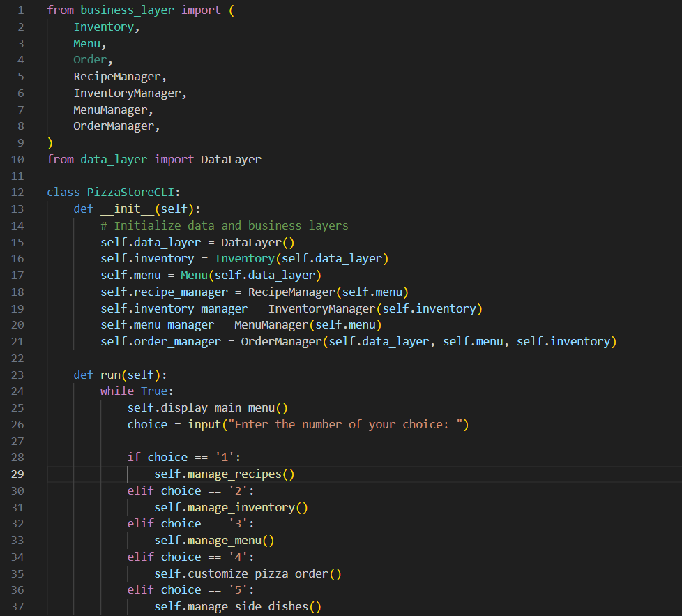Image resolution: width=682 pixels, height=616 pixels.
Task: Click 'data_layer' on the line 10 import
Action: coord(114,159)
